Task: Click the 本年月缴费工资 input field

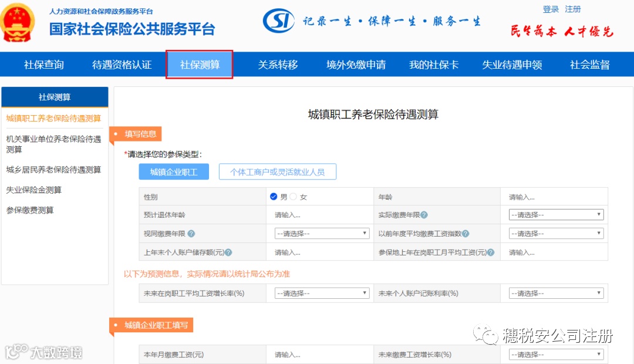Action: click(x=319, y=354)
